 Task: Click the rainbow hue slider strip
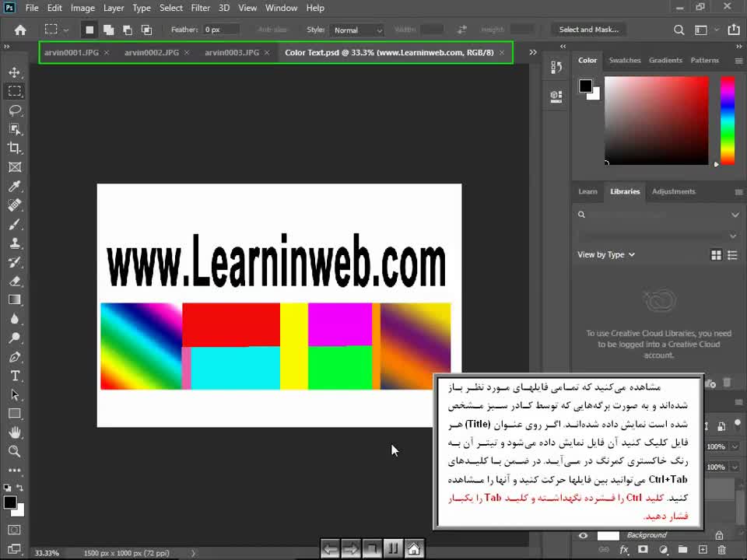click(727, 120)
